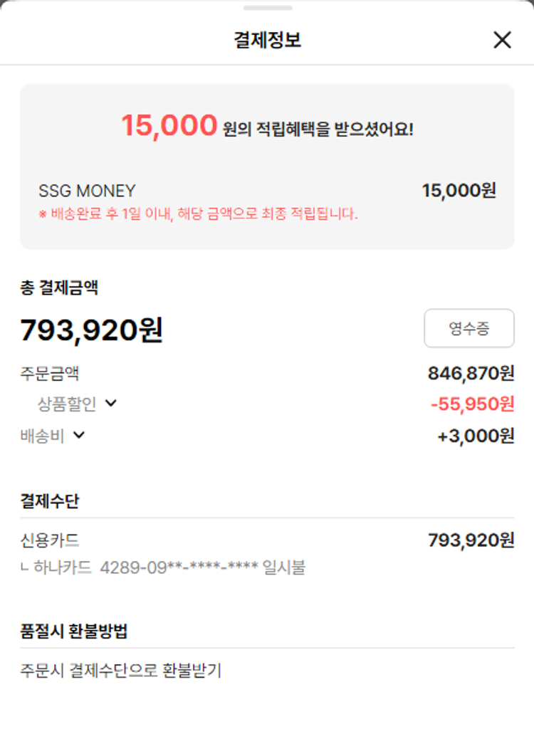Click the 신용카드 payment method label

[49, 540]
